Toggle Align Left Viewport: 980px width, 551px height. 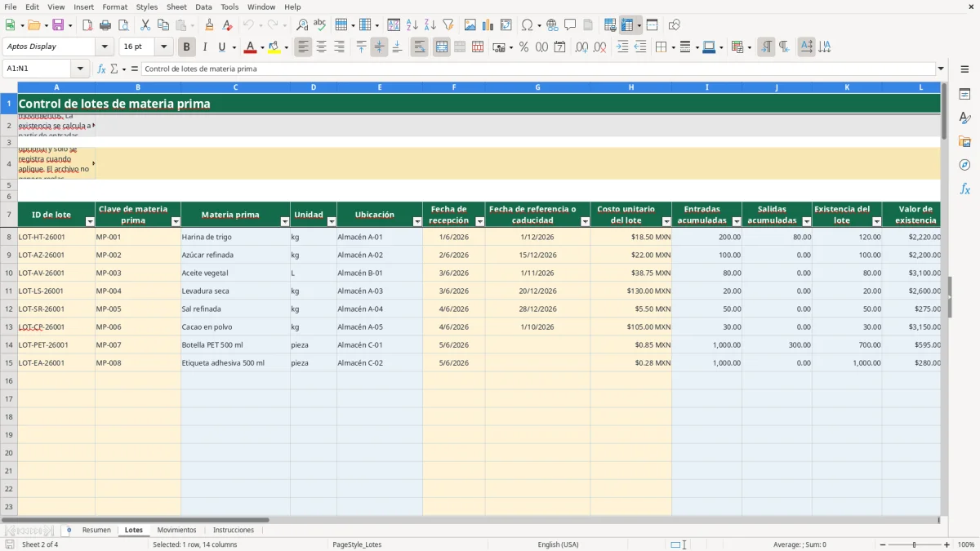[303, 47]
